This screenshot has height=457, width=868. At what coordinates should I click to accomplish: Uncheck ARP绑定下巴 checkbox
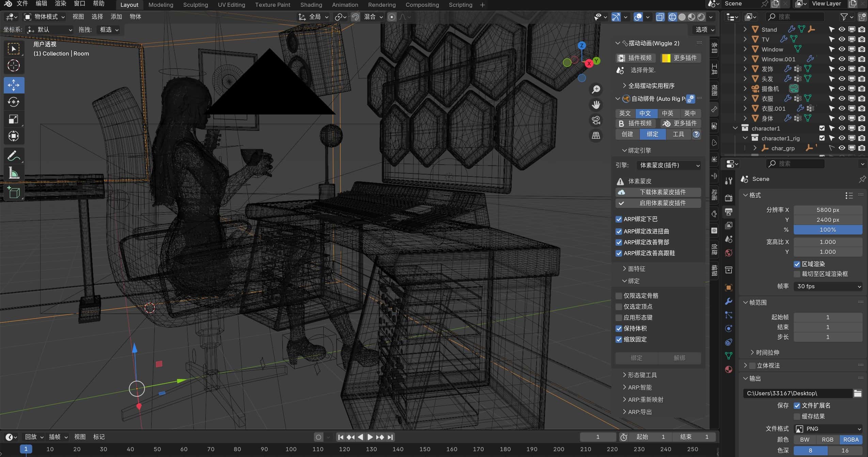tap(619, 219)
